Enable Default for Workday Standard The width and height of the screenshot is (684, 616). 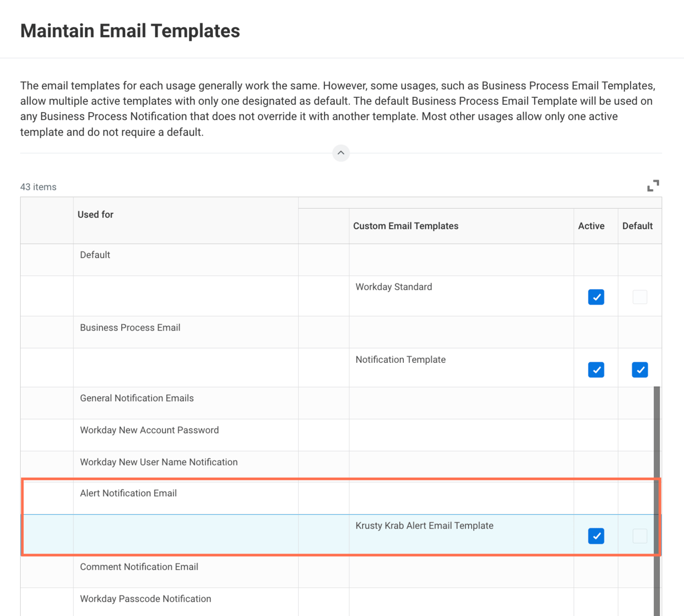(x=640, y=297)
